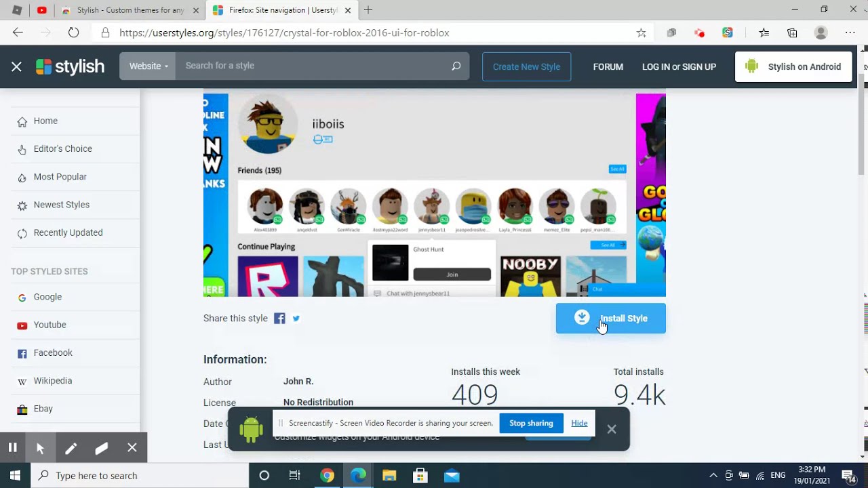
Task: Reload the page
Action: (x=73, y=33)
